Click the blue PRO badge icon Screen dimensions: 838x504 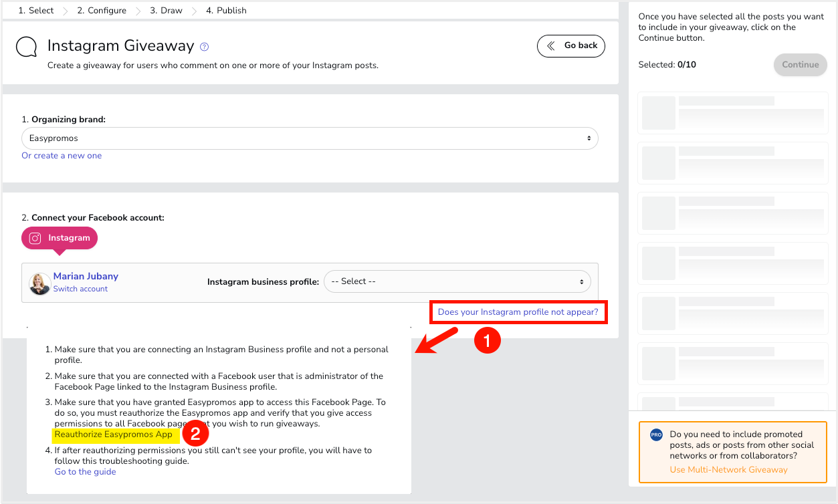[656, 435]
